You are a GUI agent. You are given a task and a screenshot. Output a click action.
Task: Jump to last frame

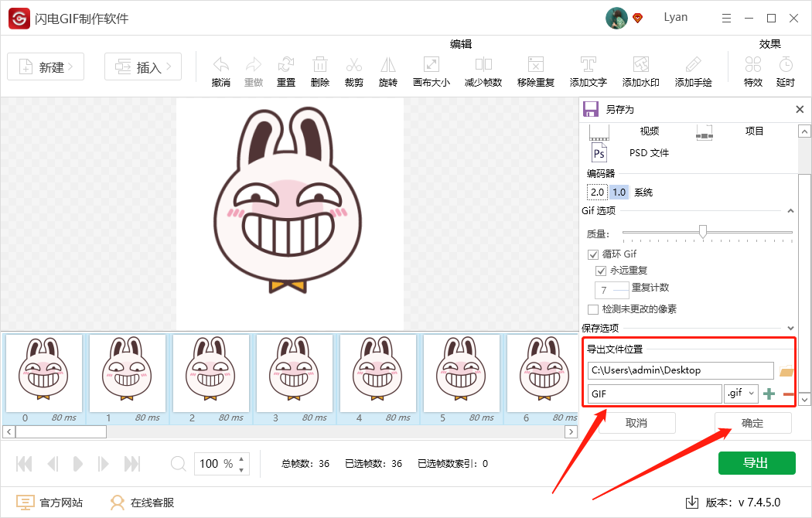(132, 464)
